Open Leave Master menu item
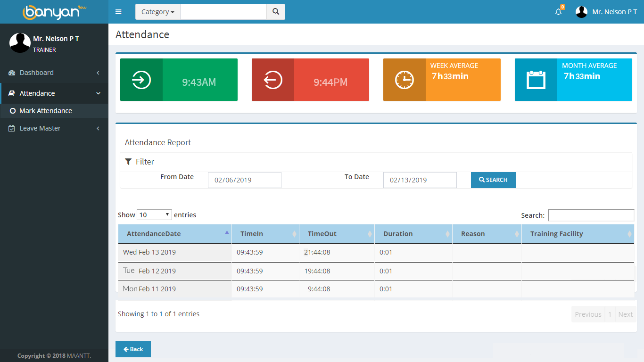 tap(54, 128)
